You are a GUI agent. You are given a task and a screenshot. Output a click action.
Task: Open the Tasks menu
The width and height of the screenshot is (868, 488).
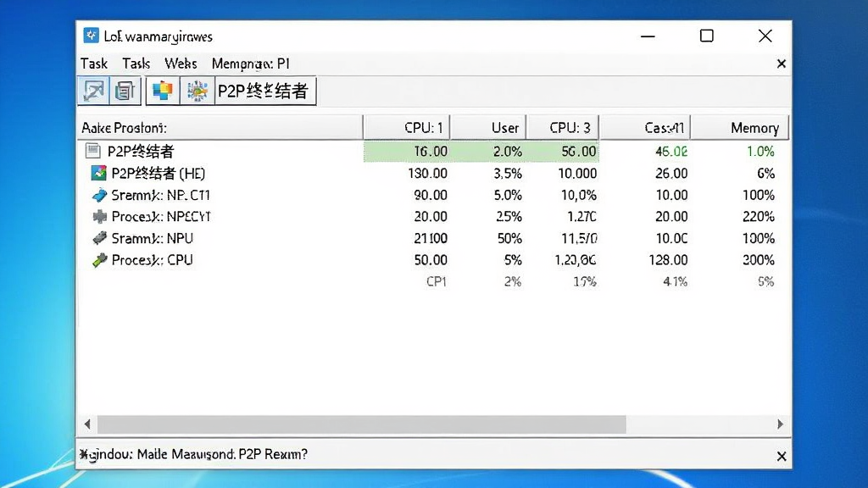click(x=136, y=64)
